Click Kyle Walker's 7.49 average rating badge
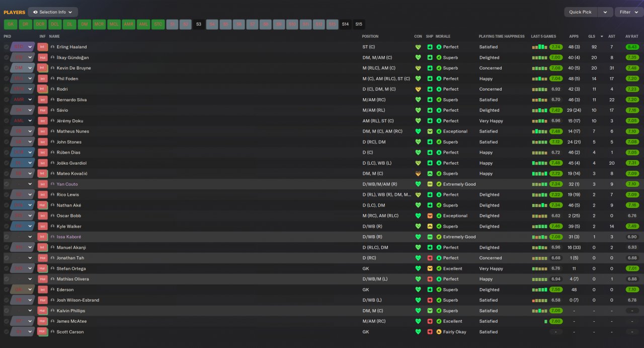The image size is (644, 348). 632,227
